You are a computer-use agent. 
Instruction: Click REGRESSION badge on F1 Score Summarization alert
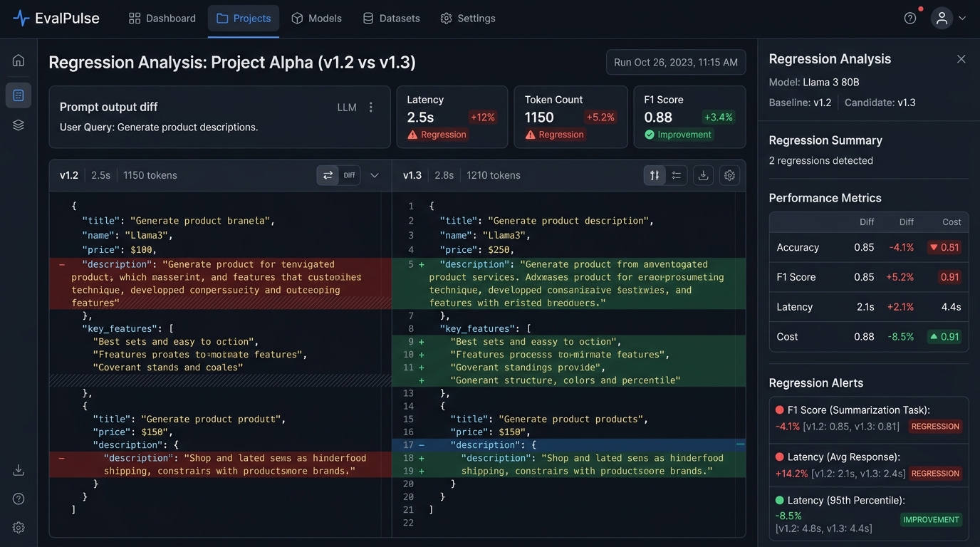[x=935, y=427]
